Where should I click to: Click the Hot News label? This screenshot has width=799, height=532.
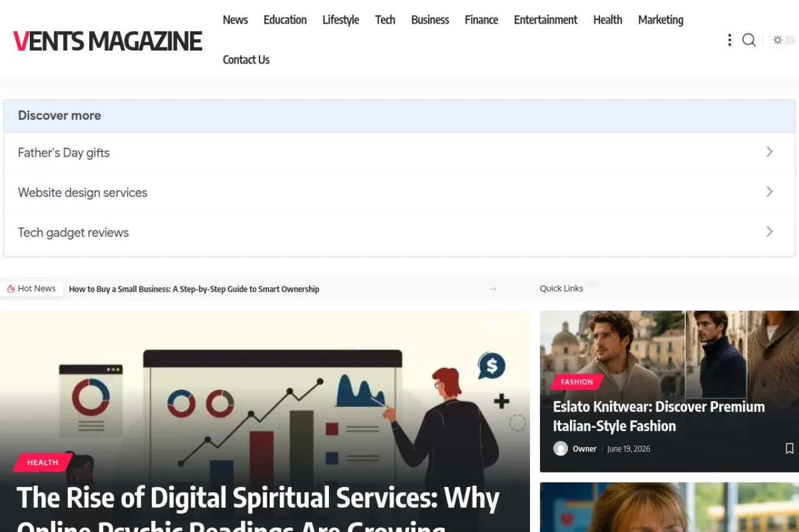[37, 288]
